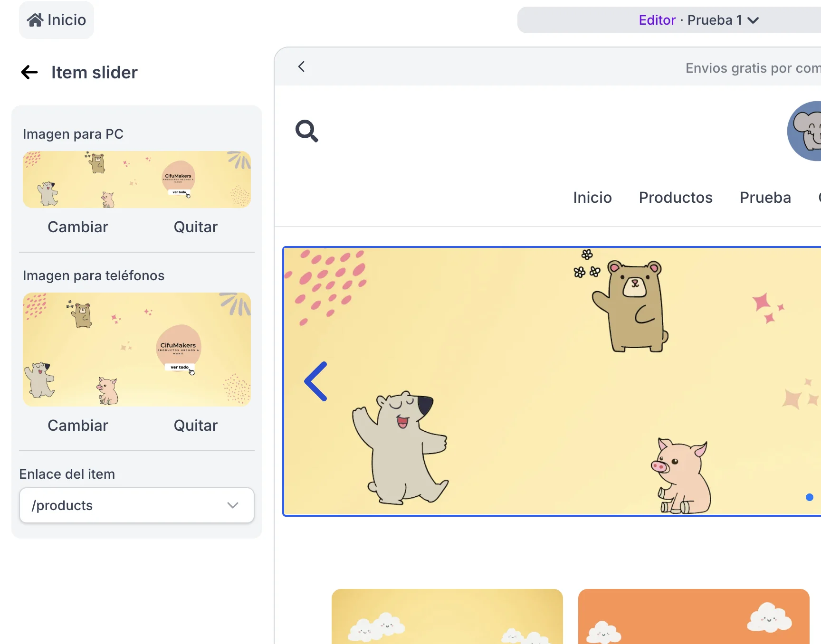This screenshot has width=821, height=644.
Task: Click the slider's previous slide arrow
Action: point(316,381)
